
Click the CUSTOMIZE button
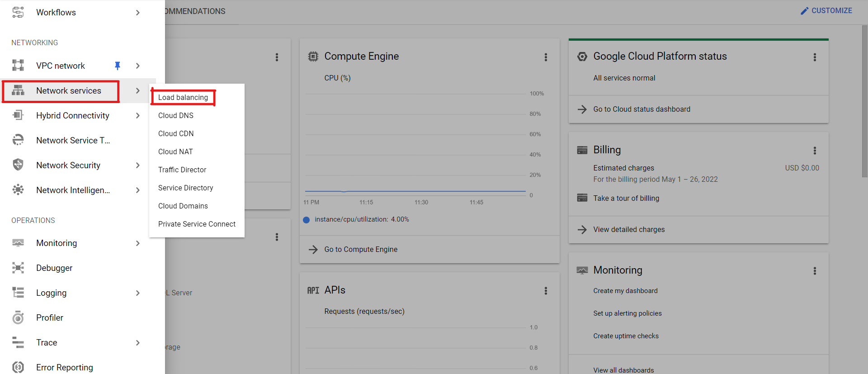pyautogui.click(x=826, y=11)
